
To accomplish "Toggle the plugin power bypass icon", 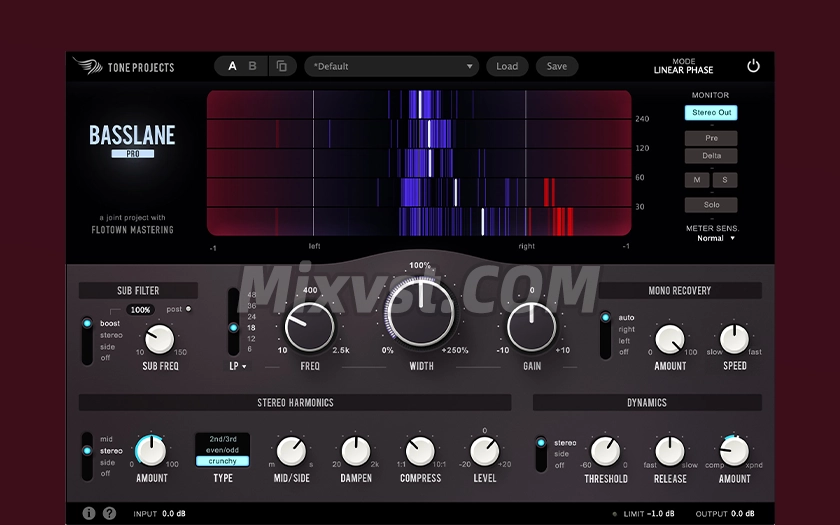I will pyautogui.click(x=753, y=66).
